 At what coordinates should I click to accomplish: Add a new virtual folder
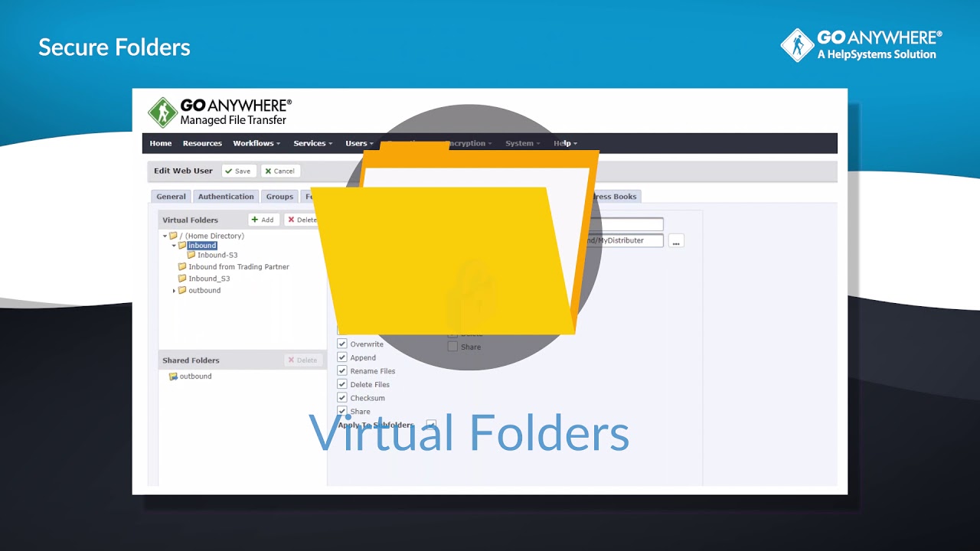(x=263, y=220)
